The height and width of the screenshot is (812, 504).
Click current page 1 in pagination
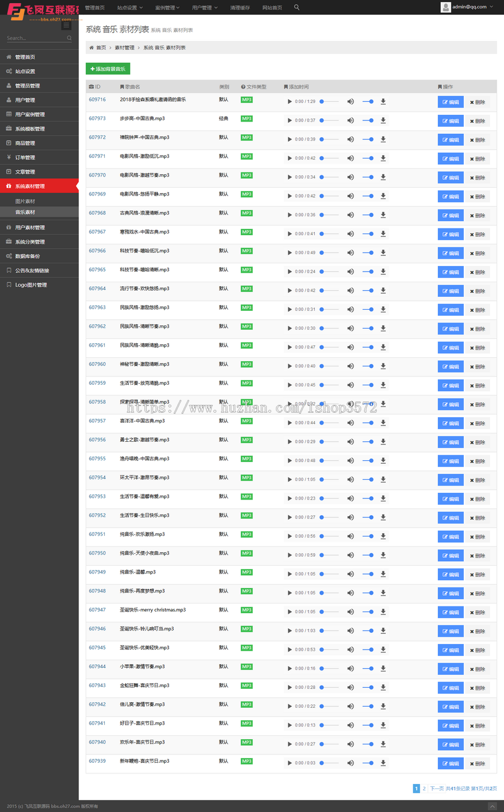point(416,788)
